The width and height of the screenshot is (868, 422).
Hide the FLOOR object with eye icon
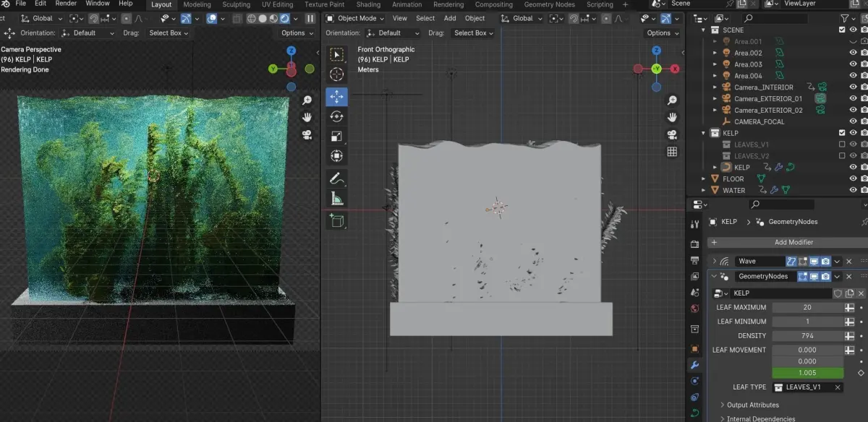854,178
